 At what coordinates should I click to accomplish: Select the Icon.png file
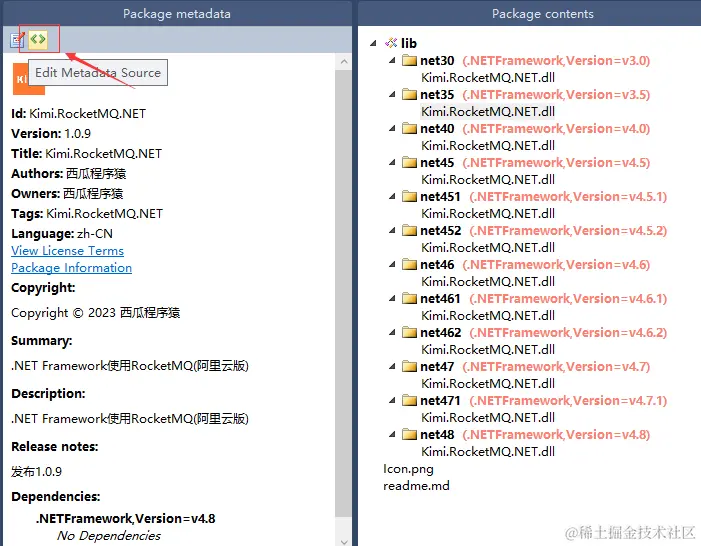point(408,469)
